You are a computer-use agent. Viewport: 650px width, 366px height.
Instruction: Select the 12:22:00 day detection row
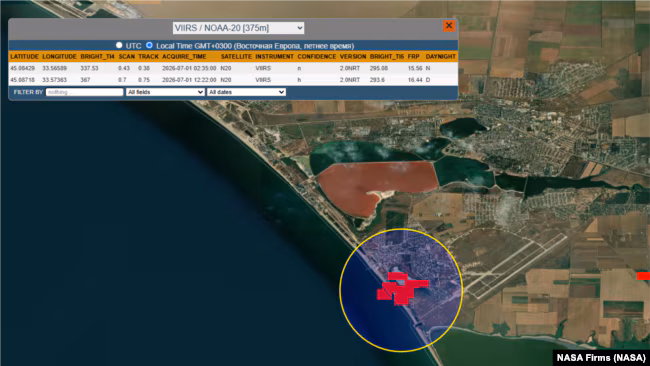pos(233,80)
